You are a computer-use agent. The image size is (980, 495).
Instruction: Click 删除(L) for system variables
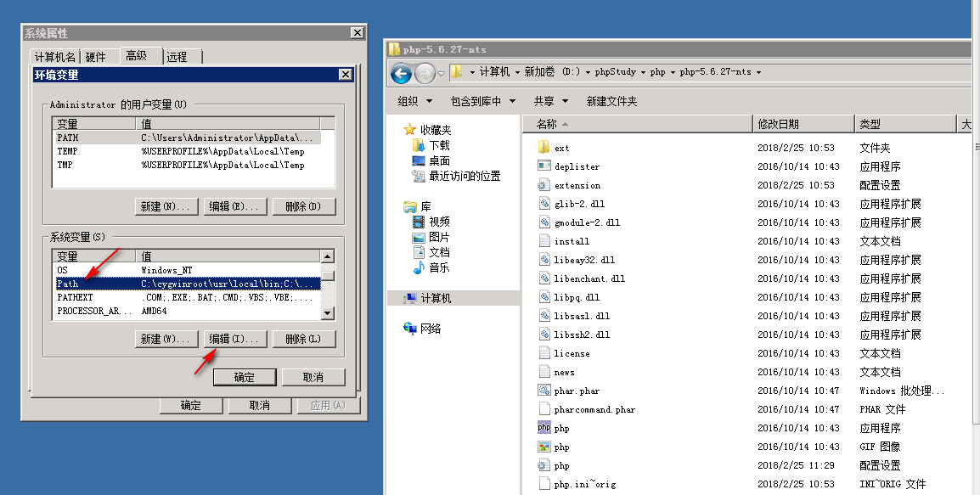304,339
